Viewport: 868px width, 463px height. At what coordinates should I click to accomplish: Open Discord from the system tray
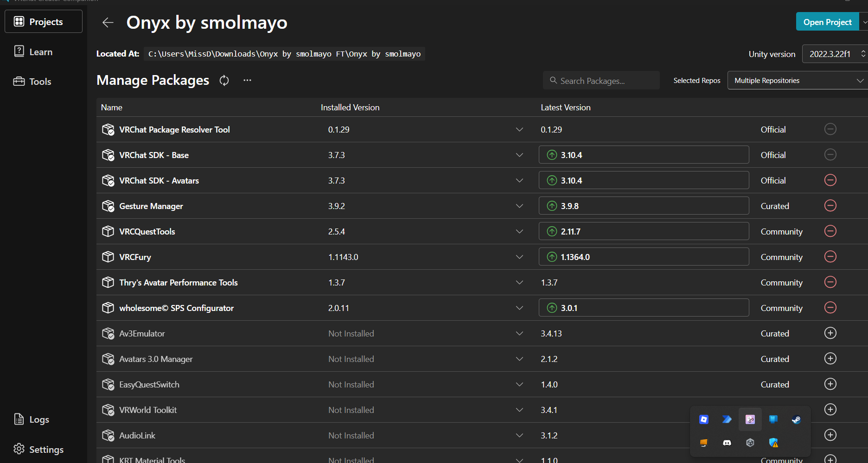(727, 443)
